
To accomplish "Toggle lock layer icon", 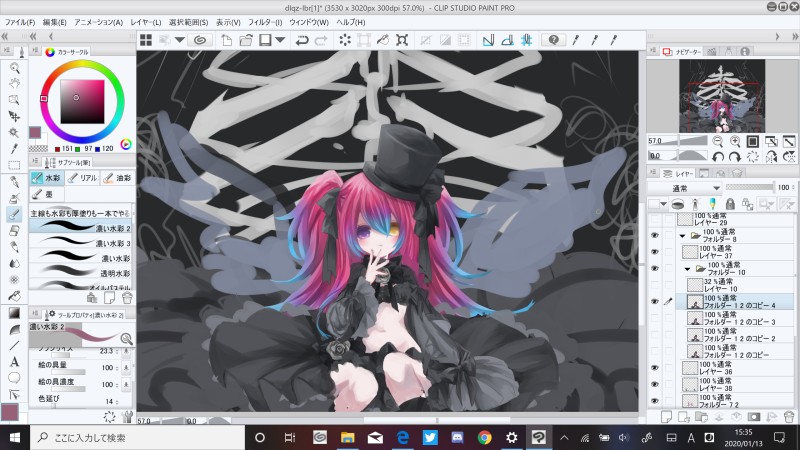I will 730,204.
